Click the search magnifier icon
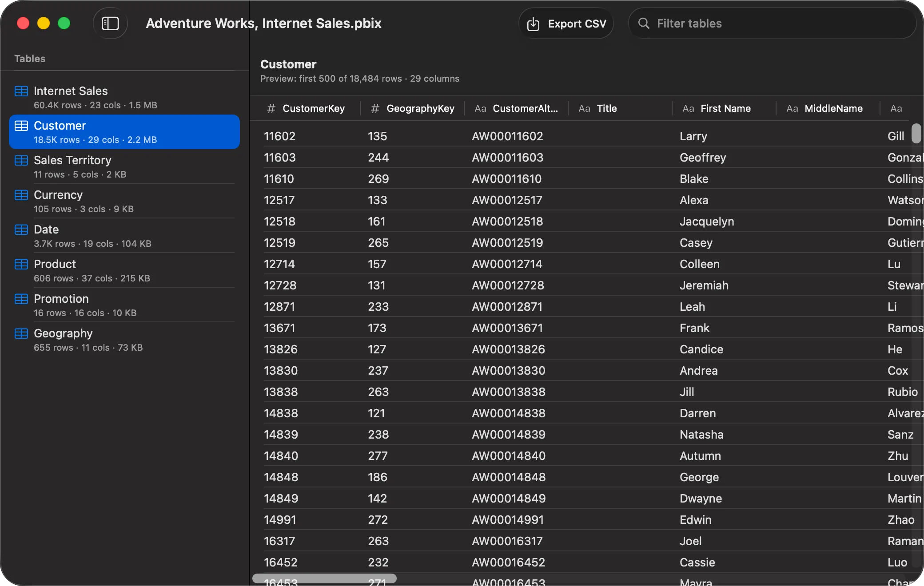This screenshot has height=586, width=924. point(644,23)
